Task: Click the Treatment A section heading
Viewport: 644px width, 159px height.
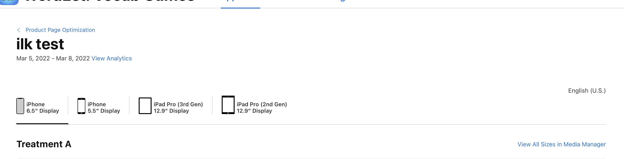Action: point(44,144)
